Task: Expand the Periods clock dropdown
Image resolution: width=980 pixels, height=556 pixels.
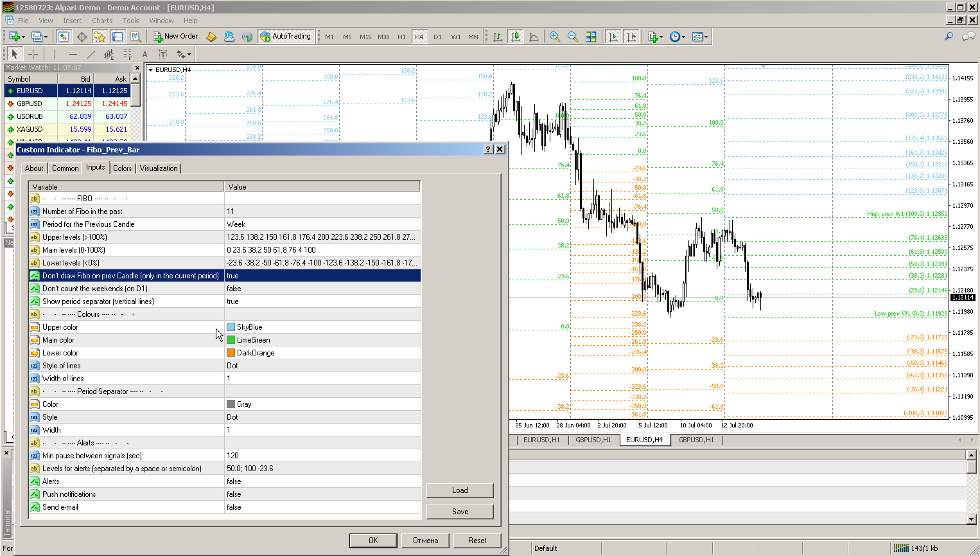Action: pyautogui.click(x=677, y=37)
